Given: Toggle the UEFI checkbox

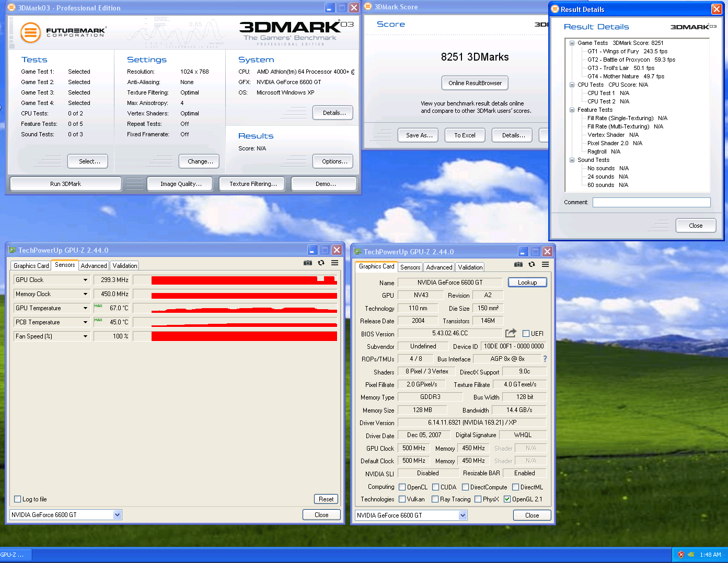Looking at the screenshot, I should (526, 334).
